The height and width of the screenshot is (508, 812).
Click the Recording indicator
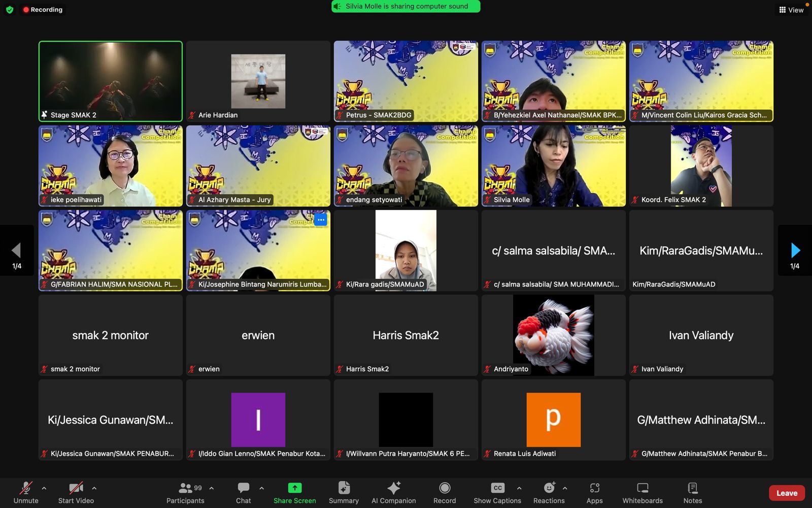click(x=43, y=10)
